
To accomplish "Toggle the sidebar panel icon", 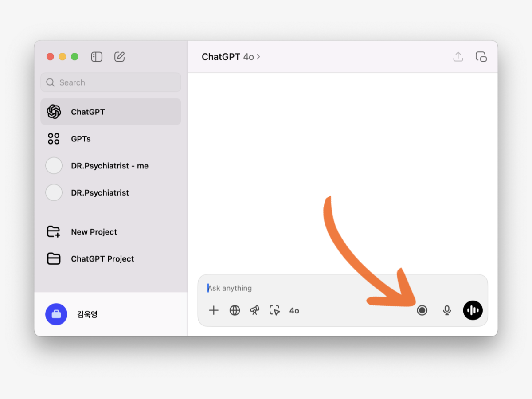I will (x=97, y=57).
